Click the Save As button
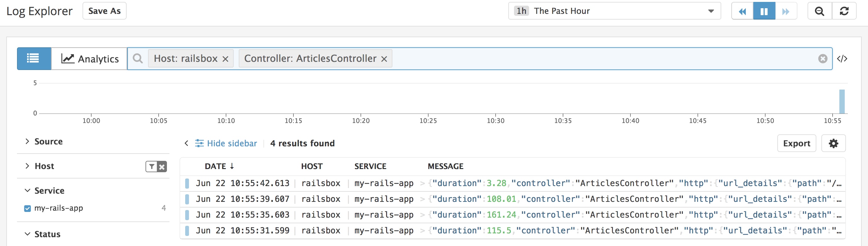 pos(105,11)
